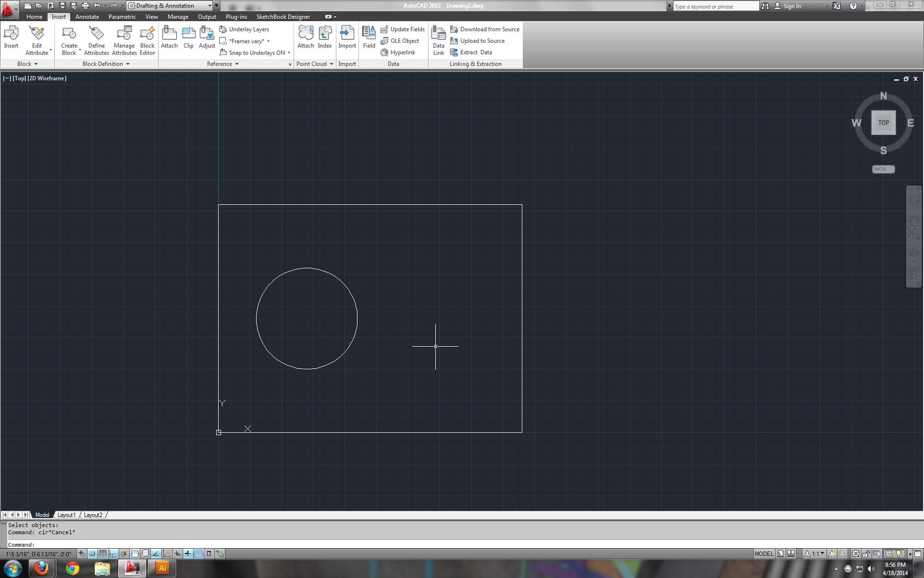Click Open file icon in quick access toolbar
Image resolution: width=924 pixels, height=578 pixels.
coord(39,6)
